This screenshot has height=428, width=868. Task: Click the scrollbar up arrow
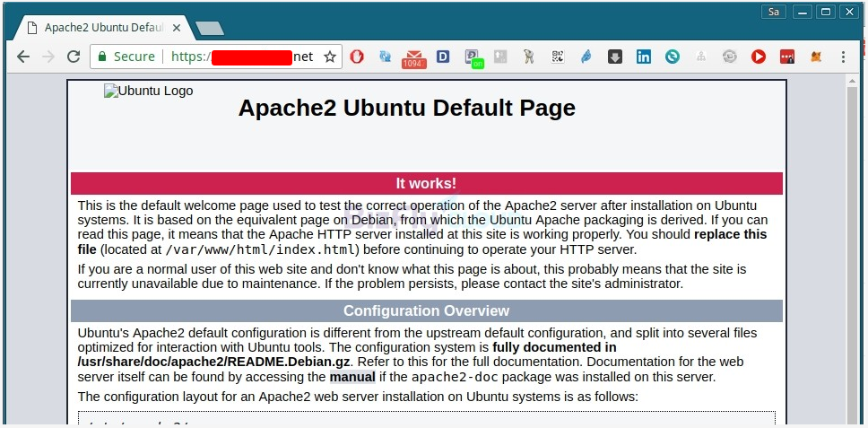[x=853, y=82]
